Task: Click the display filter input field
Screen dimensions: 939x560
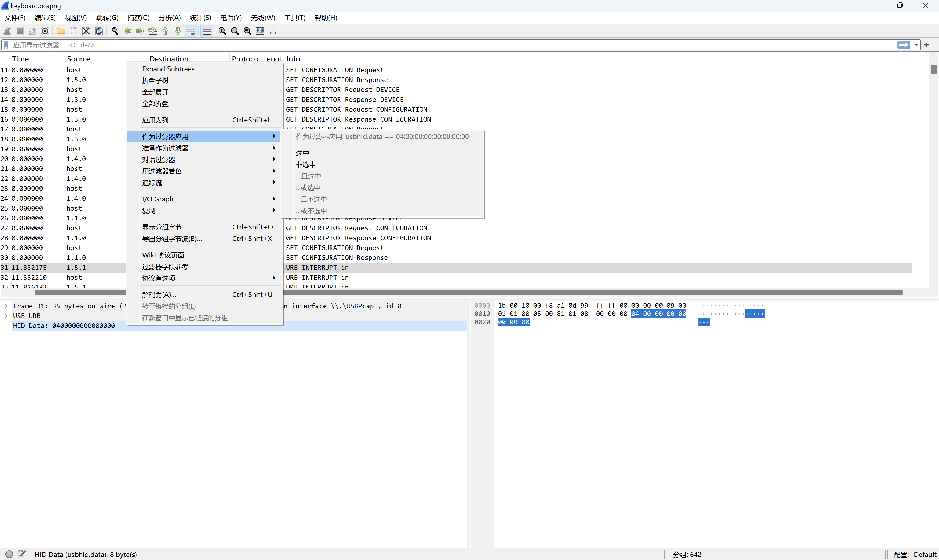Action: (x=453, y=45)
